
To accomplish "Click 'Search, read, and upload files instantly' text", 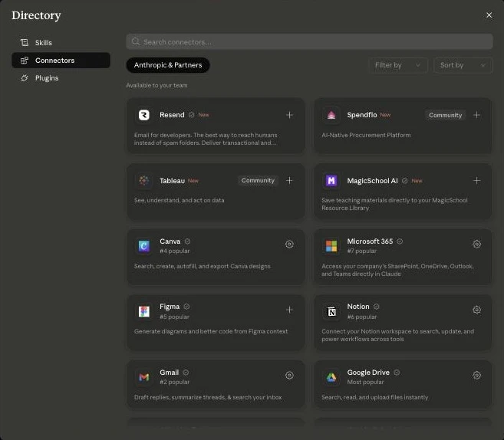I will 375,398.
